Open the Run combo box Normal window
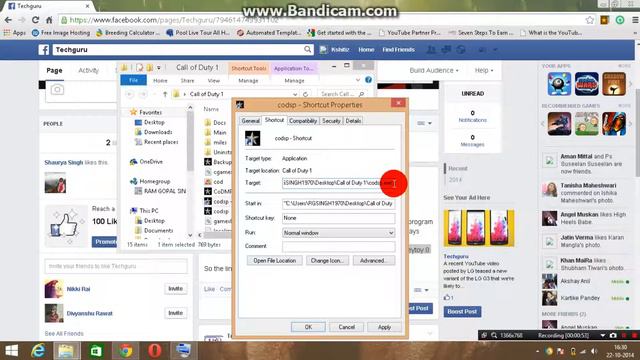The height and width of the screenshot is (360, 640). coord(338,233)
